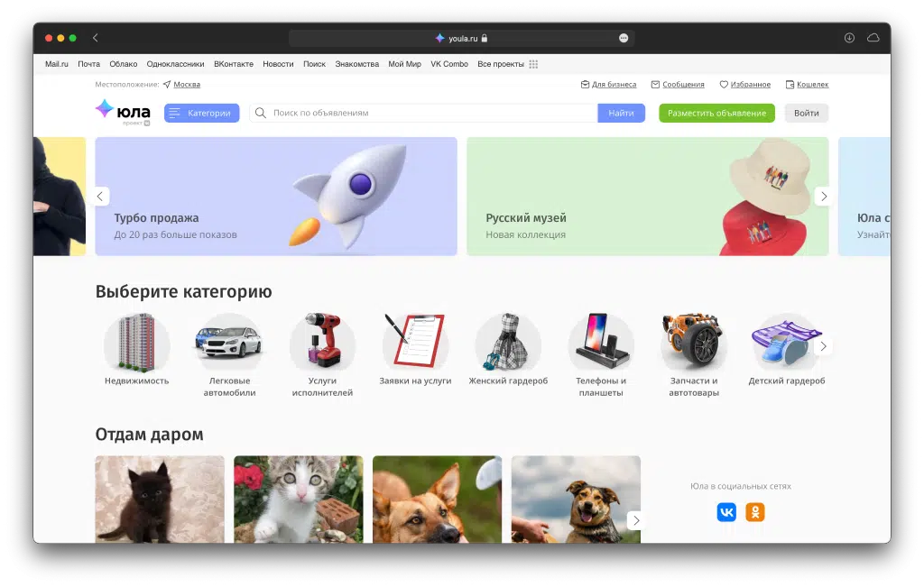Click the envelope icon beside Сообщения
Image resolution: width=924 pixels, height=587 pixels.
tap(655, 84)
